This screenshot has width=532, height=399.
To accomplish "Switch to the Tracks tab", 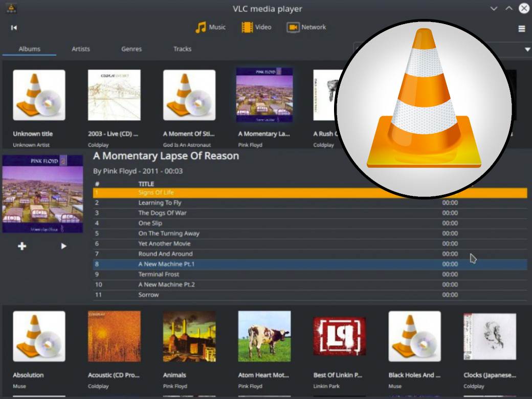I will pyautogui.click(x=182, y=49).
